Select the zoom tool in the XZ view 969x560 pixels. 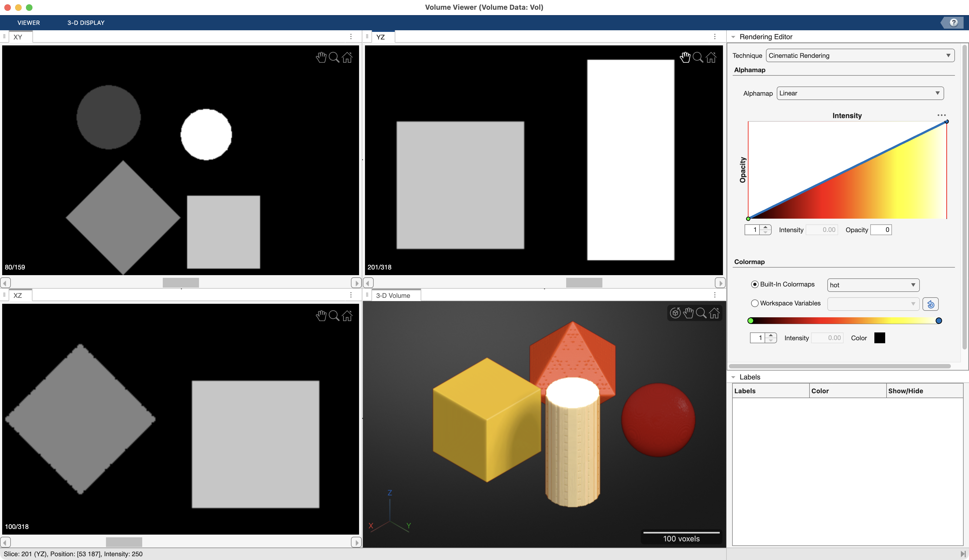tap(334, 316)
